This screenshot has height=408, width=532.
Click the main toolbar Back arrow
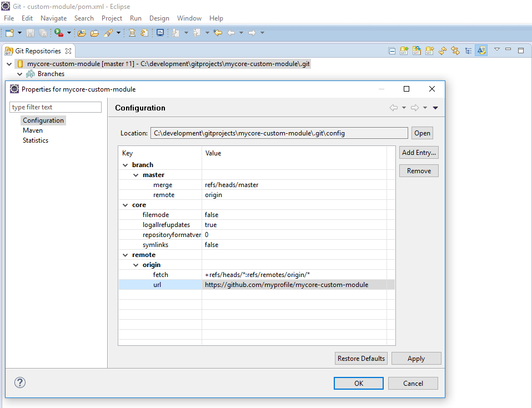click(x=231, y=33)
